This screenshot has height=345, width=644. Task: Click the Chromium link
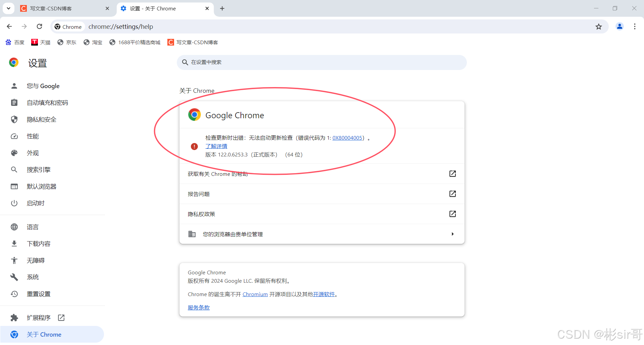click(255, 294)
